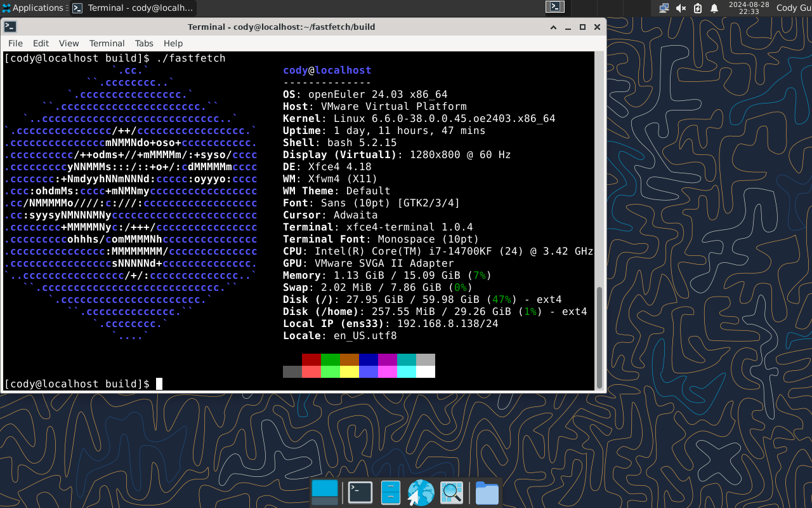Click the terminal vertical scrollbar handle
The width and height of the screenshot is (812, 508).
tap(599, 337)
